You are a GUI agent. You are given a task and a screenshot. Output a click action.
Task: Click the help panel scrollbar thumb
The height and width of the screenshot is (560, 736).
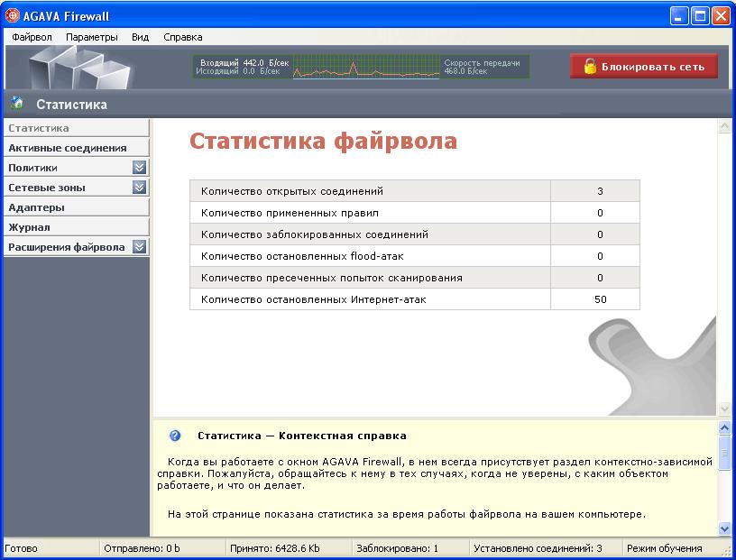(724, 453)
